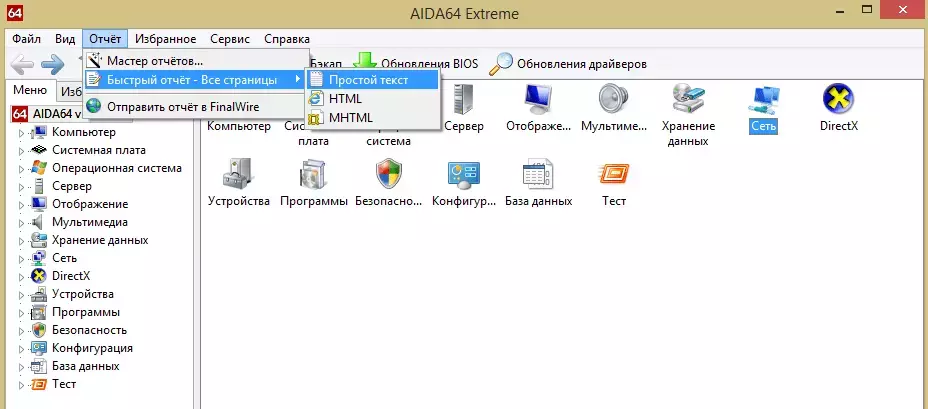Click the Операционная система Windows flag icon
This screenshot has height=409, width=928.
38,169
